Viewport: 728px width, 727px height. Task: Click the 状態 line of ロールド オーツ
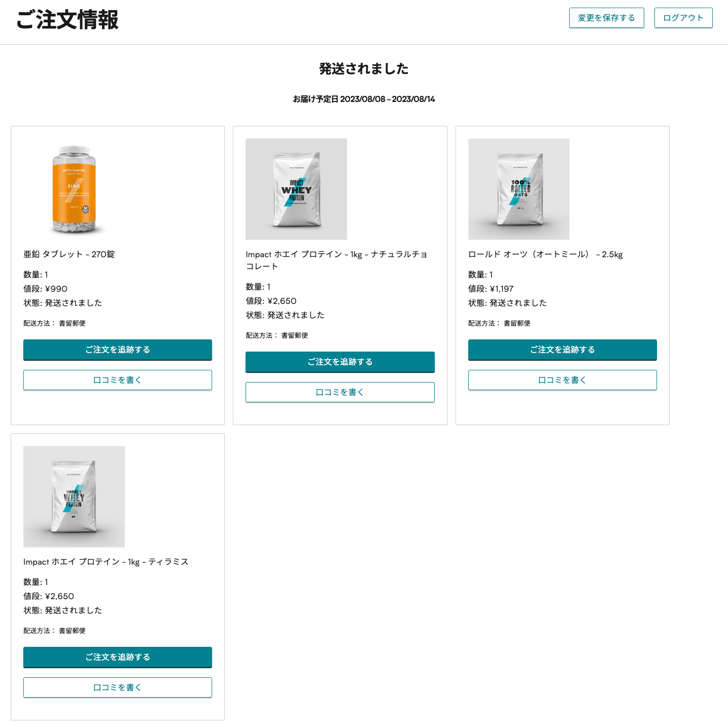click(x=508, y=303)
